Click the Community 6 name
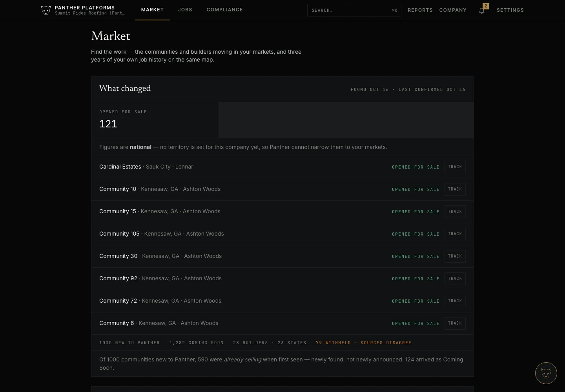Image resolution: width=565 pixels, height=392 pixels. tap(117, 323)
